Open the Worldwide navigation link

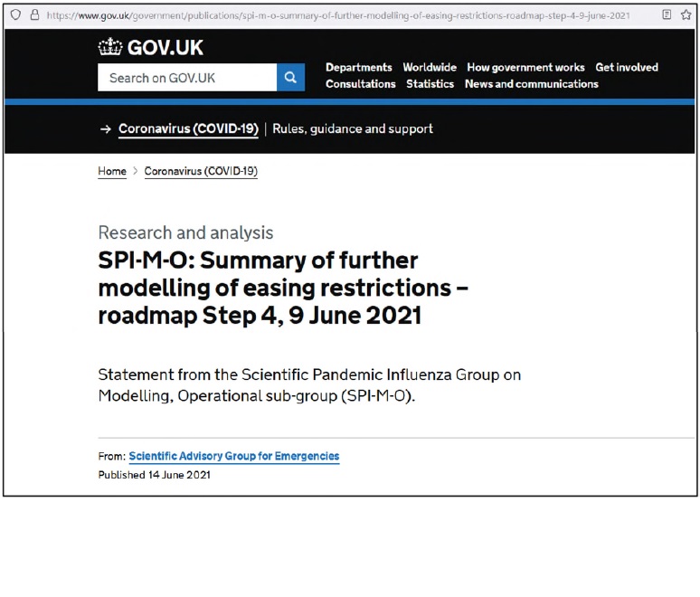(430, 68)
